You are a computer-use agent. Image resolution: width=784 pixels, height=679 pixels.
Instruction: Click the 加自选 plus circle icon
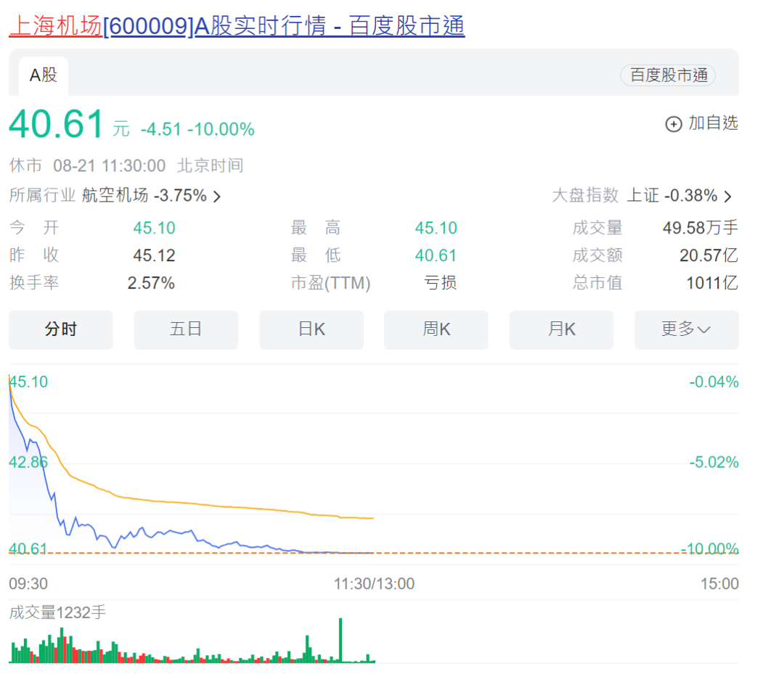click(x=674, y=124)
